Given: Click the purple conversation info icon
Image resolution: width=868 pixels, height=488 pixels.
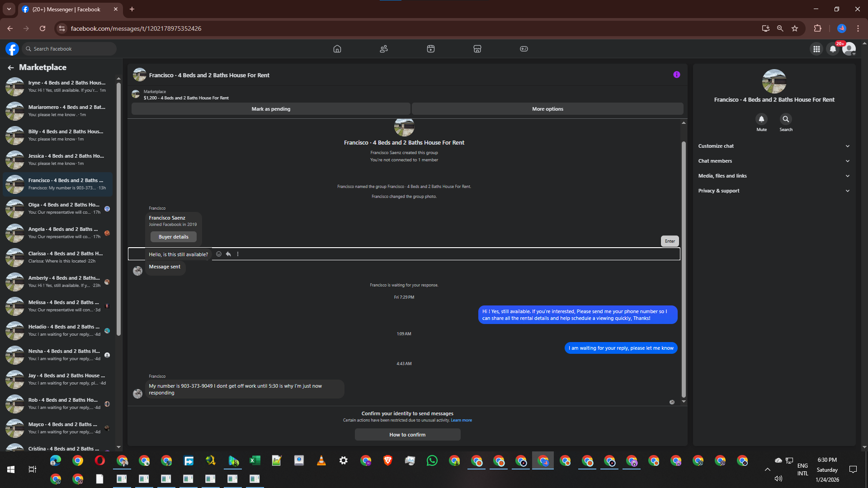Looking at the screenshot, I should click(676, 75).
